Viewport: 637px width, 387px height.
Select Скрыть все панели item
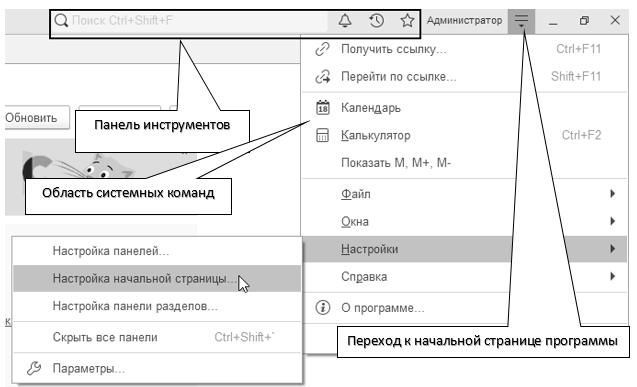157,337
